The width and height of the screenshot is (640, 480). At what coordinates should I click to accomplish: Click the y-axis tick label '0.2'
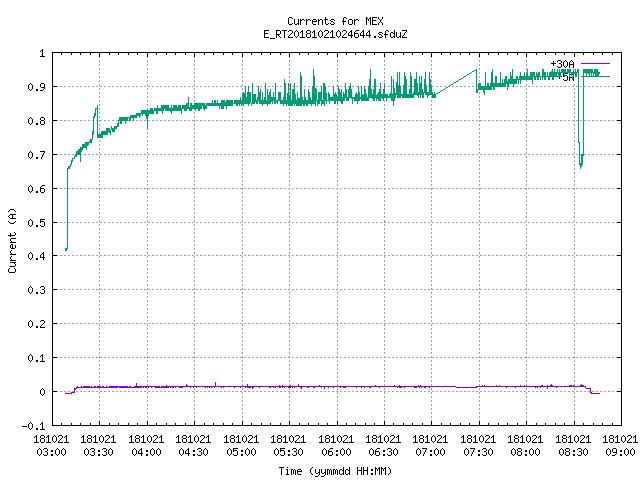36,324
